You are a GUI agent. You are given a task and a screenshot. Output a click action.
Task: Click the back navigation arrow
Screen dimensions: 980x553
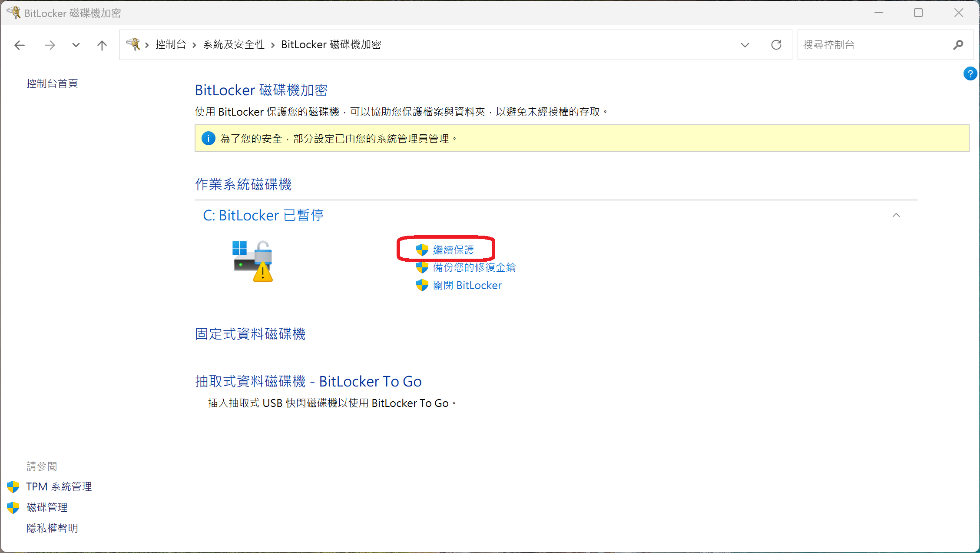[x=20, y=45]
